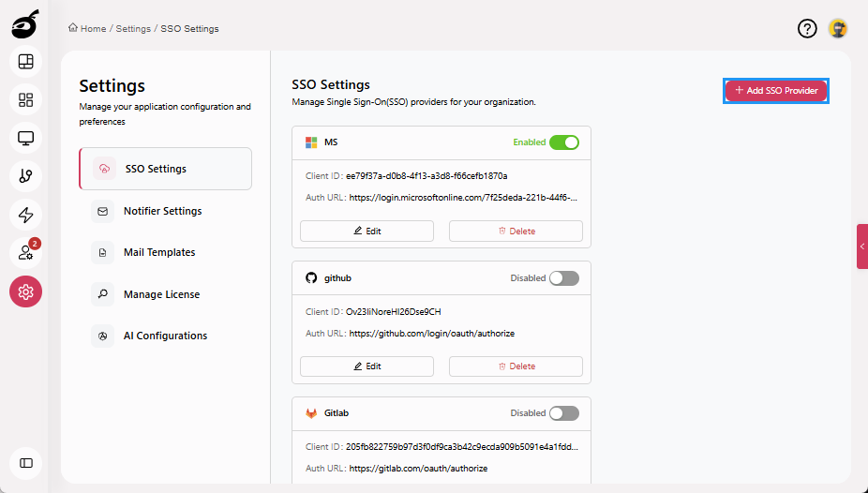Open the grid apps icon in sidebar
Viewport: 868px width, 493px height.
(25, 99)
